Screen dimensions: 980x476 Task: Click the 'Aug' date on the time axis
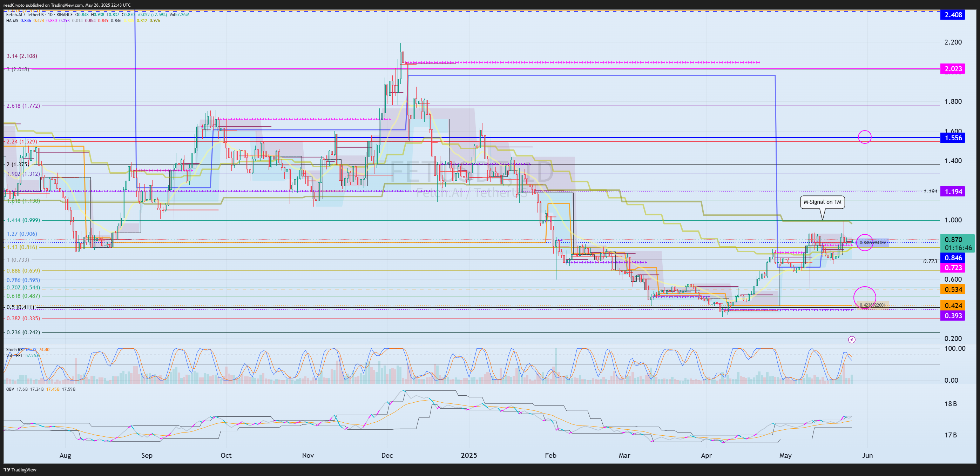(65, 455)
